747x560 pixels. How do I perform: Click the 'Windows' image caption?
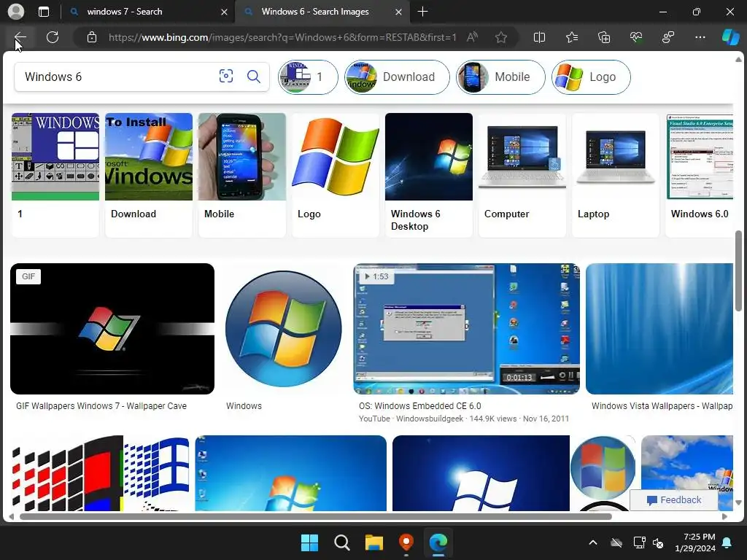tap(244, 406)
